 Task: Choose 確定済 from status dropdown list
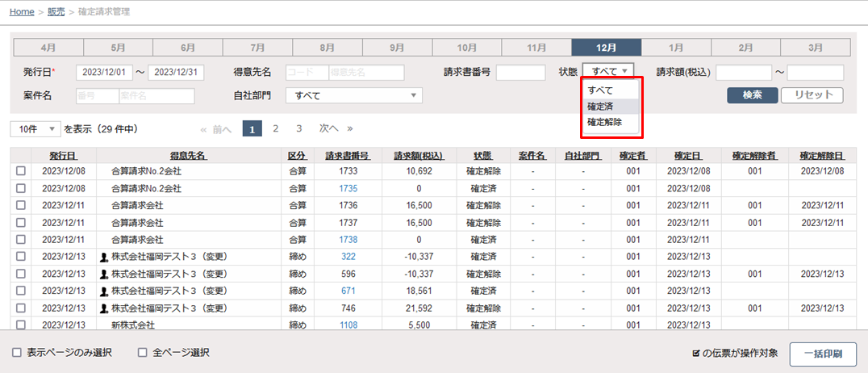600,106
